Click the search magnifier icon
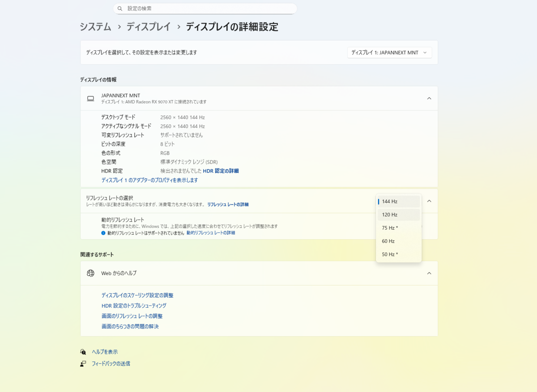 (119, 8)
